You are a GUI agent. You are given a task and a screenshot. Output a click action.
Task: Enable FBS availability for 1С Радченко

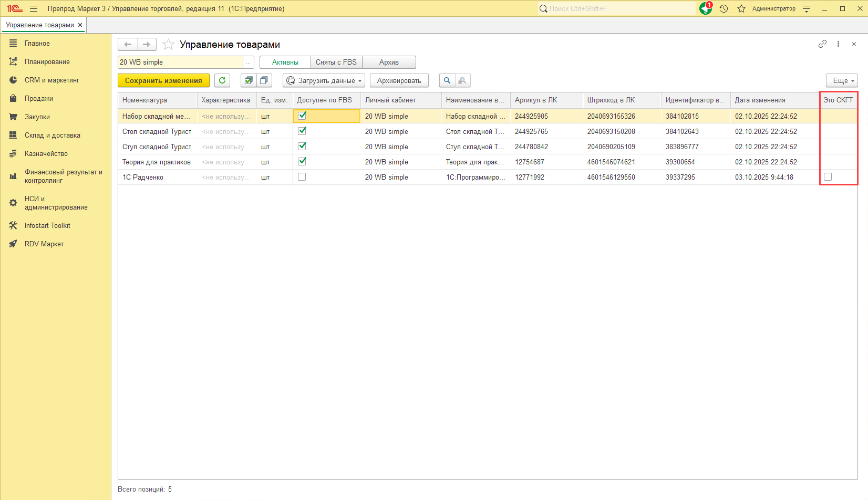[302, 177]
